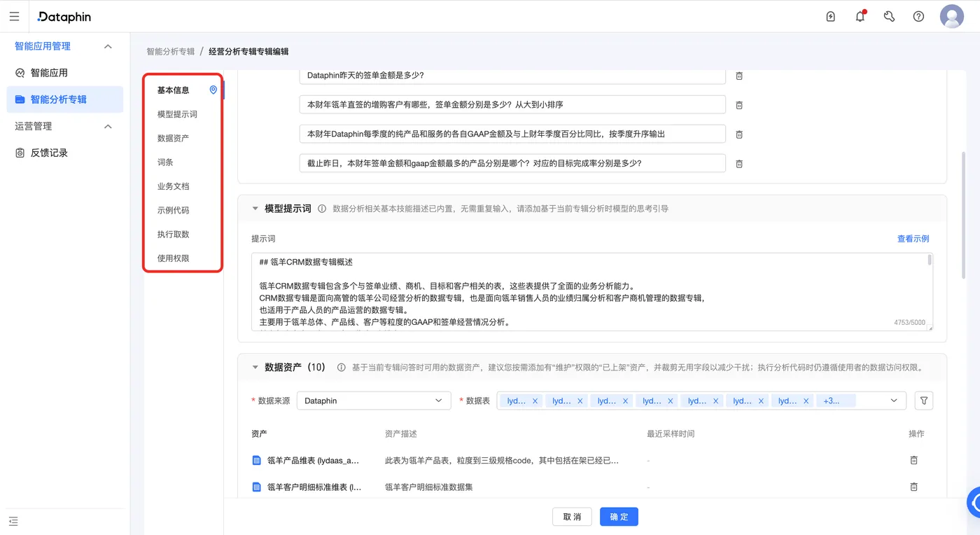Click the 最近采样时间 column header
The image size is (980, 535).
click(x=671, y=434)
